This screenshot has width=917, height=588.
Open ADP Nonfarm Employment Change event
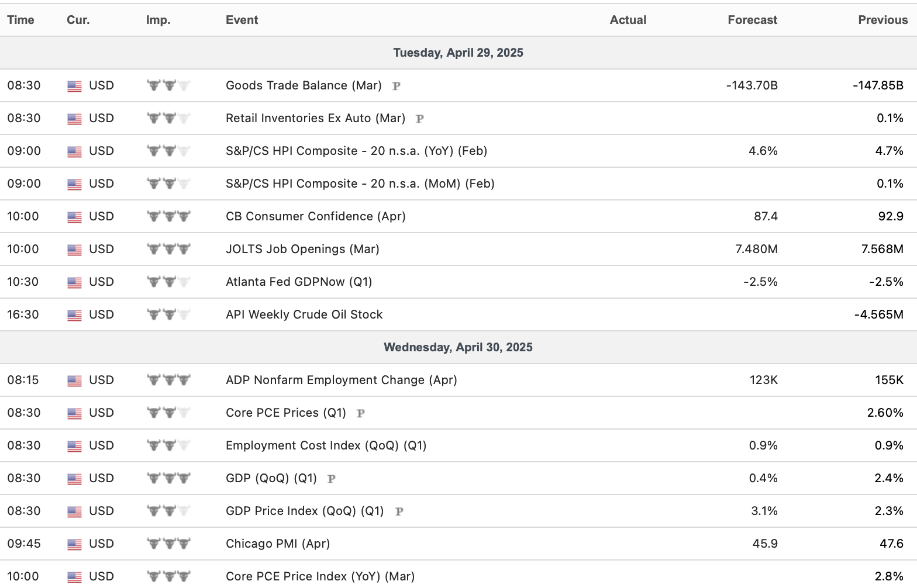pyautogui.click(x=341, y=380)
